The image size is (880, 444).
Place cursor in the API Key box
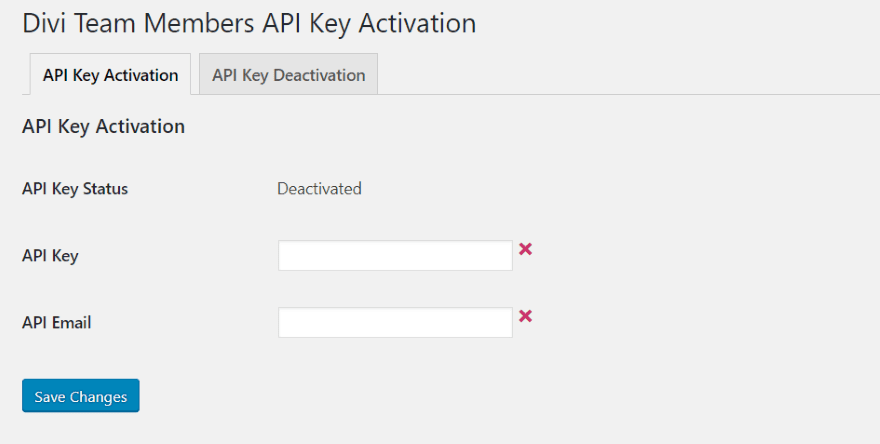(395, 256)
